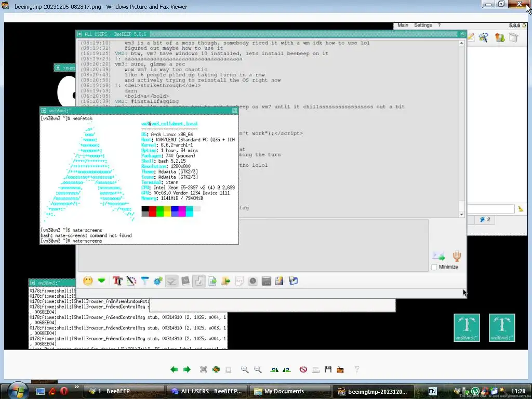Click the blue save chat icon
532x399 pixels.
tap(293, 281)
